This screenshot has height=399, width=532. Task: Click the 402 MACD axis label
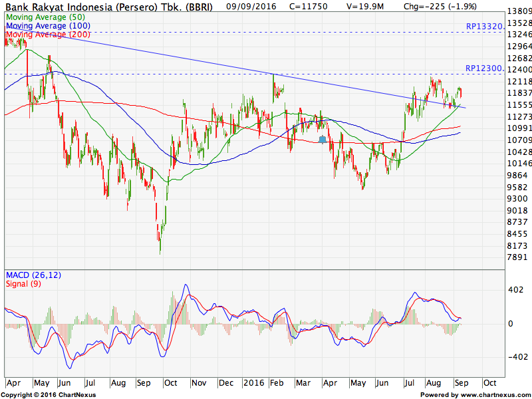pos(515,290)
